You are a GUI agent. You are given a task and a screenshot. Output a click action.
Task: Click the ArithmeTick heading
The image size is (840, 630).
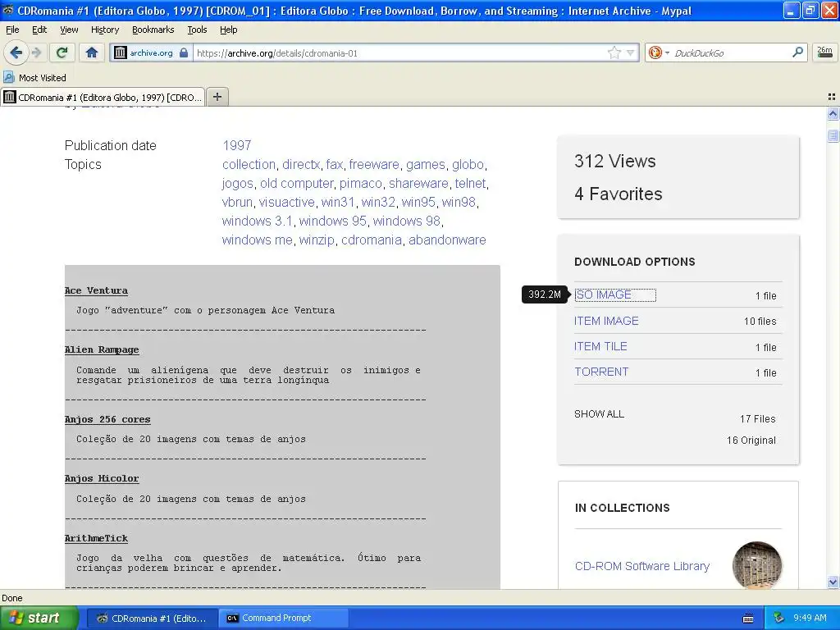(x=97, y=538)
